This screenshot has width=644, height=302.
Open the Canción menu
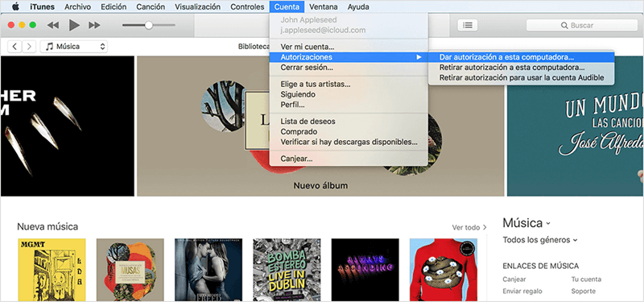(151, 6)
